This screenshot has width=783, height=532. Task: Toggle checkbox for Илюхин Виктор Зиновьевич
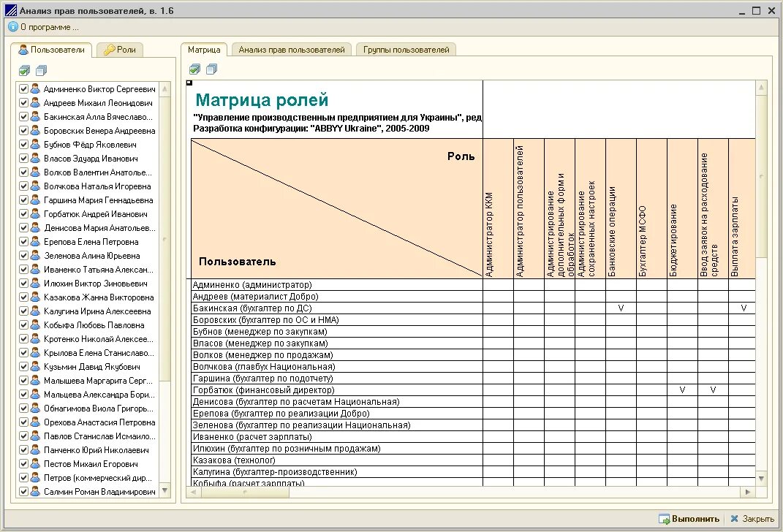click(x=23, y=283)
